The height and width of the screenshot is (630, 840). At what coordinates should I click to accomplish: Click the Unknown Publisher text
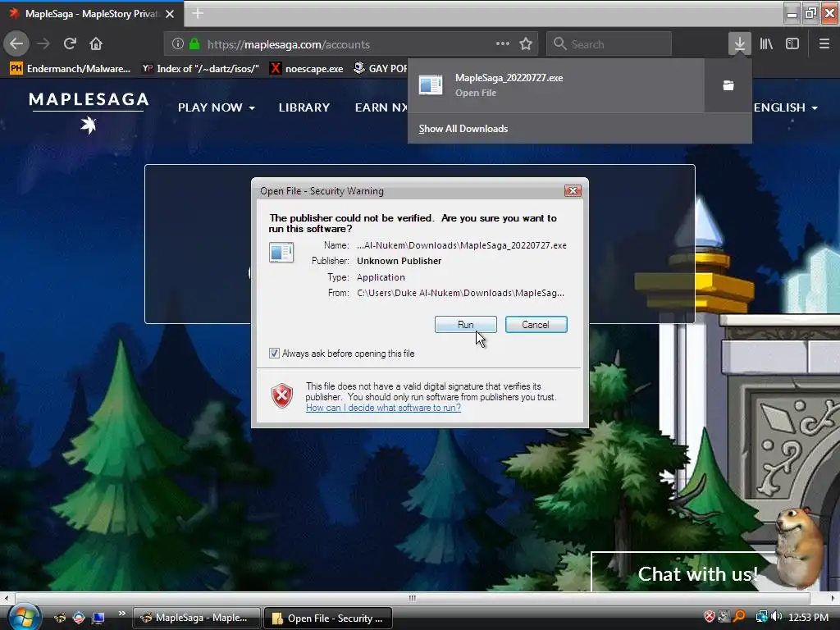click(399, 261)
